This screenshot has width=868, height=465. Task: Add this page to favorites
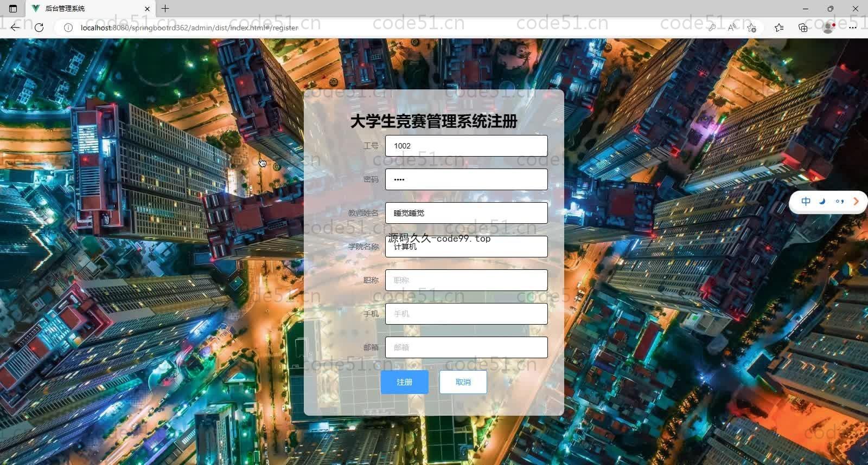click(752, 28)
